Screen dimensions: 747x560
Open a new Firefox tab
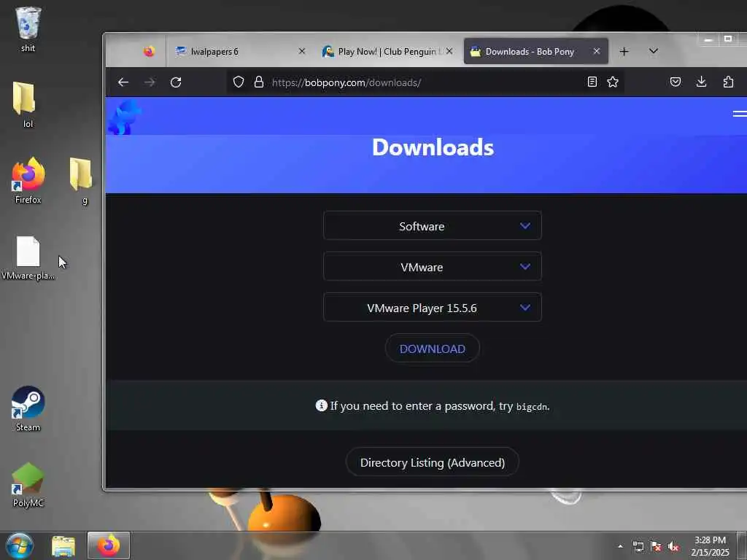pos(624,52)
